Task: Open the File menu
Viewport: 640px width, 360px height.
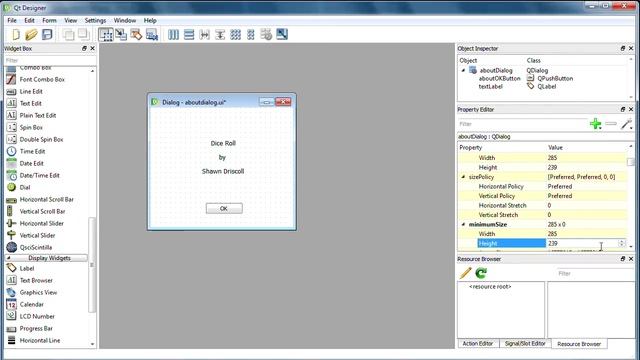Action: [12, 20]
